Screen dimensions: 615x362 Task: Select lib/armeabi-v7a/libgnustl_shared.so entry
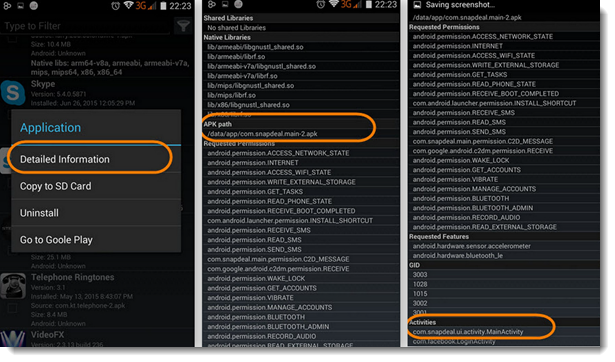pos(301,66)
